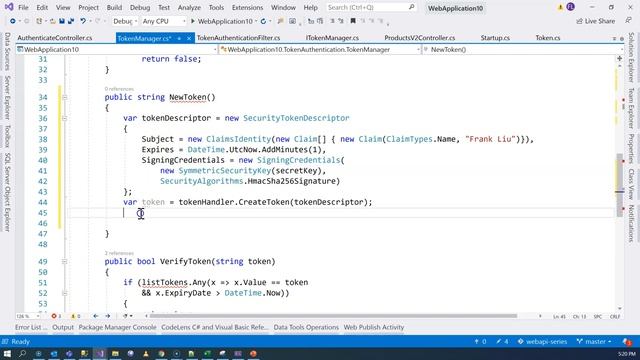The image size is (640, 360).
Task: Open the user account avatar
Action: pyautogui.click(x=571, y=7)
